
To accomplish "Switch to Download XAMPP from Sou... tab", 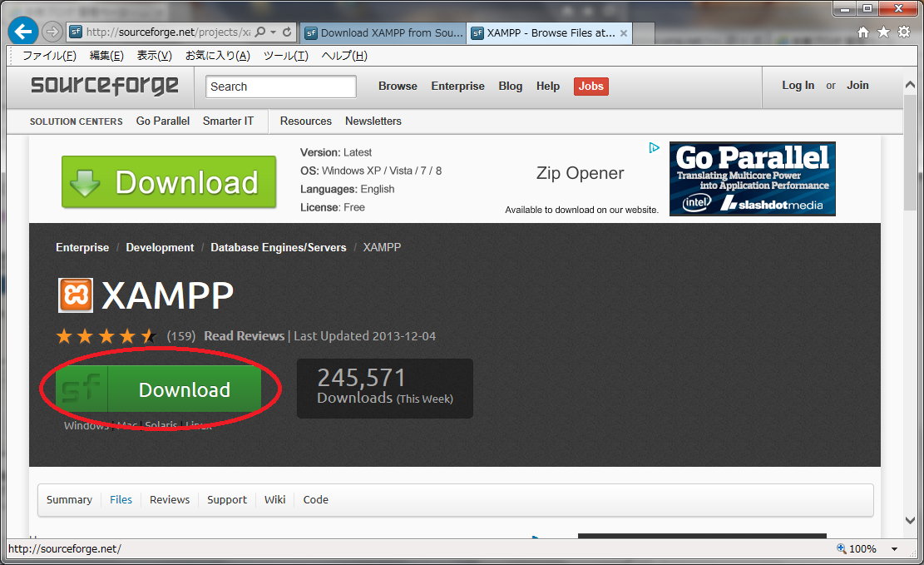I will (x=383, y=33).
